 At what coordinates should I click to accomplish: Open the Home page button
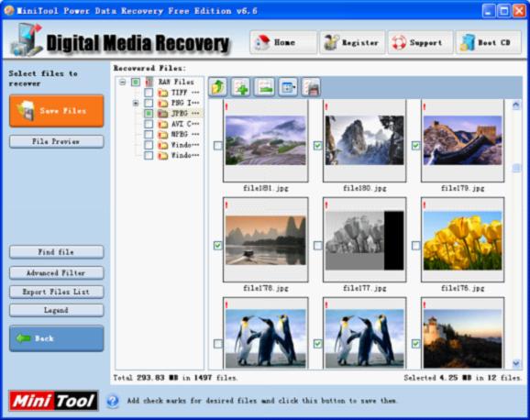point(283,42)
